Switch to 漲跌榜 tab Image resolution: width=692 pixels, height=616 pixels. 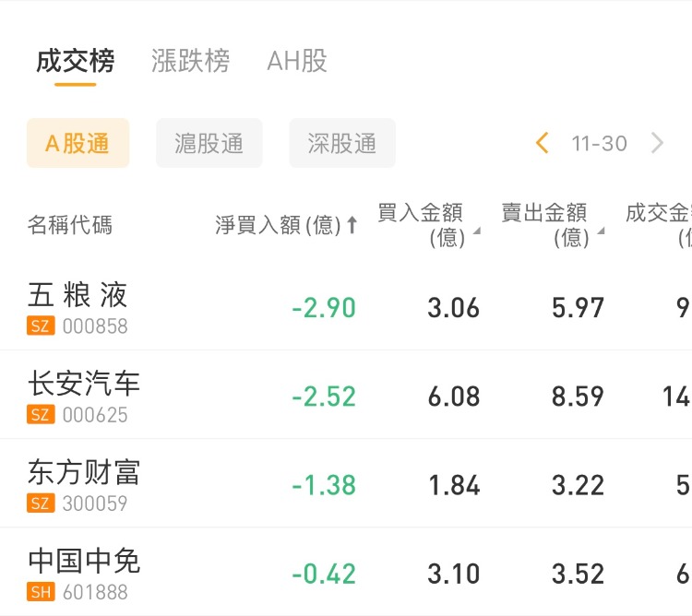tap(191, 62)
